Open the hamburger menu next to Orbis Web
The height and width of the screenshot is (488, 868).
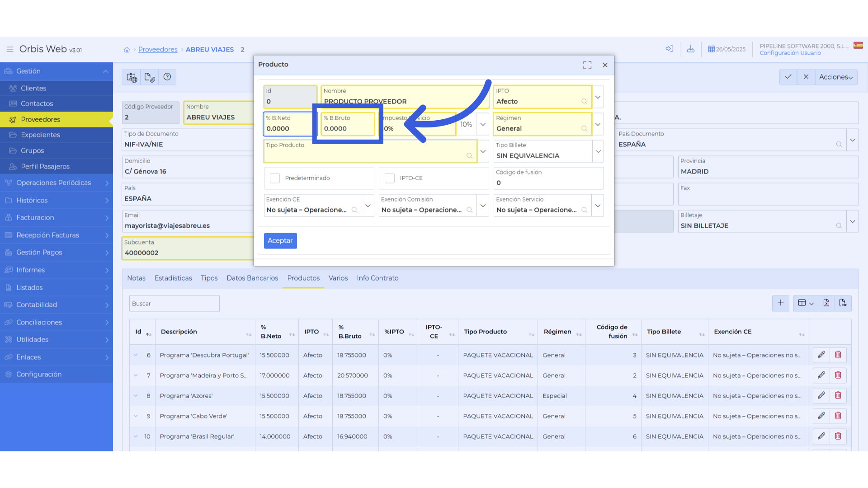coord(9,49)
